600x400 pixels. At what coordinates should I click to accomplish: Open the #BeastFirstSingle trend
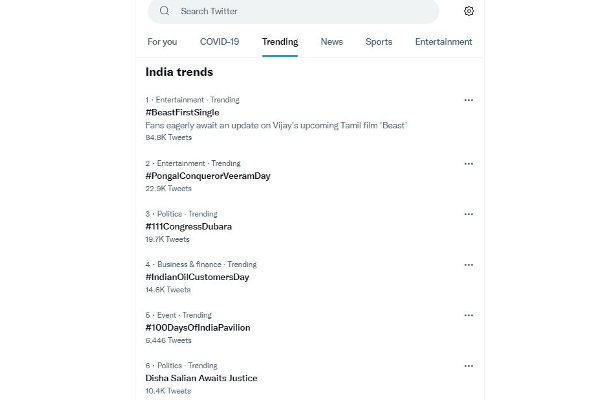[x=182, y=113]
